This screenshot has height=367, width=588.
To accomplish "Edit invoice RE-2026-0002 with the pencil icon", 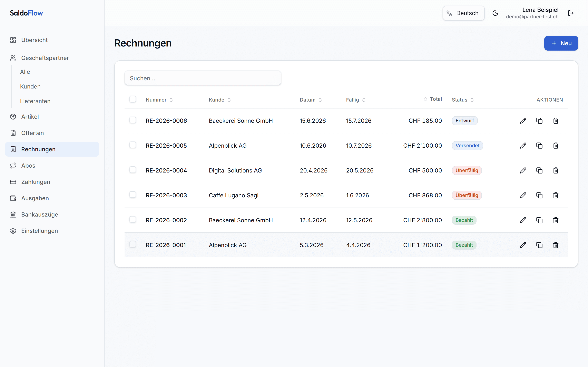I will [x=523, y=220].
